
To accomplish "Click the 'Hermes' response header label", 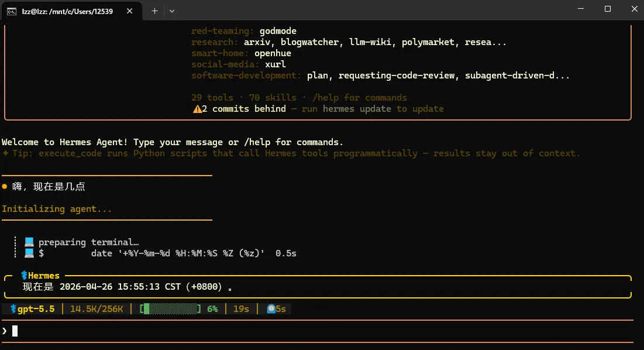I will tap(43, 276).
